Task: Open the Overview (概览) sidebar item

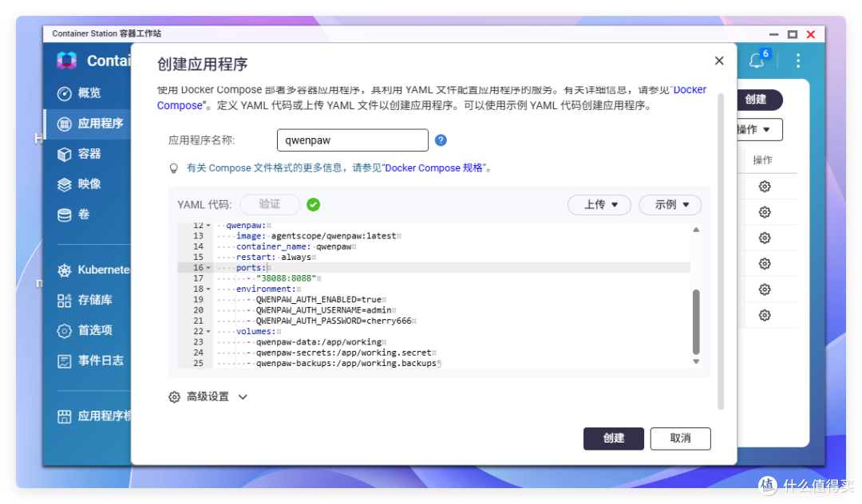Action: [79, 93]
